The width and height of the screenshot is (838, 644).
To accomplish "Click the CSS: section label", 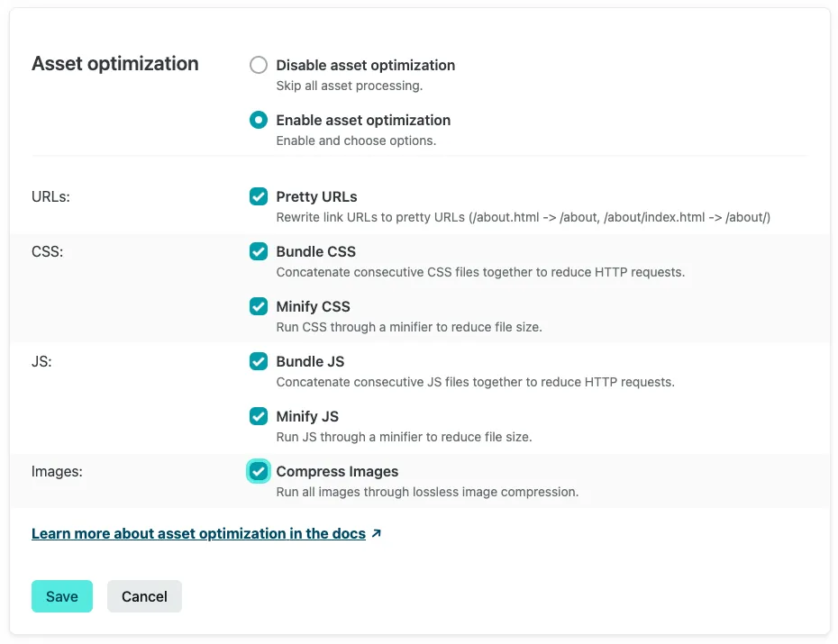I will tap(47, 251).
